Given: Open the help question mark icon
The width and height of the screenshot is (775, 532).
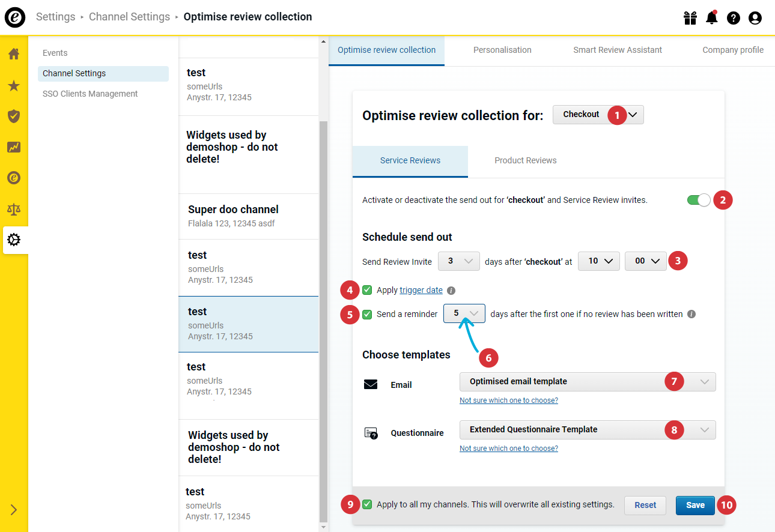Looking at the screenshot, I should [734, 18].
